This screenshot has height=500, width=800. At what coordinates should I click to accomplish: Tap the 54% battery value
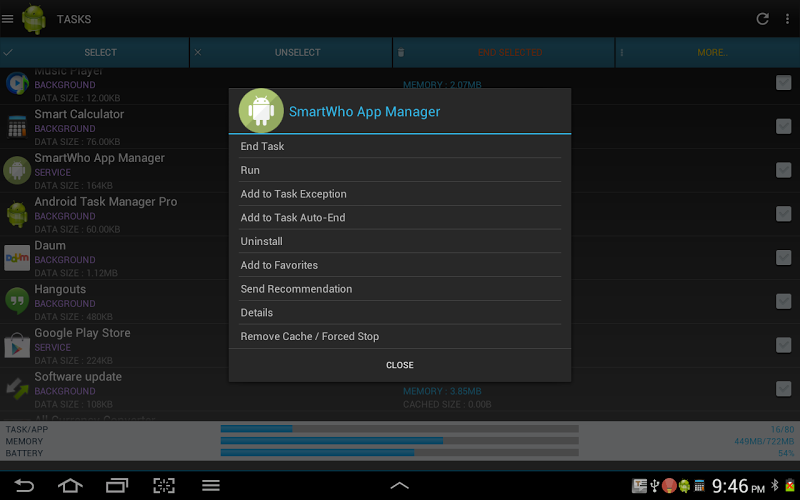tap(786, 453)
